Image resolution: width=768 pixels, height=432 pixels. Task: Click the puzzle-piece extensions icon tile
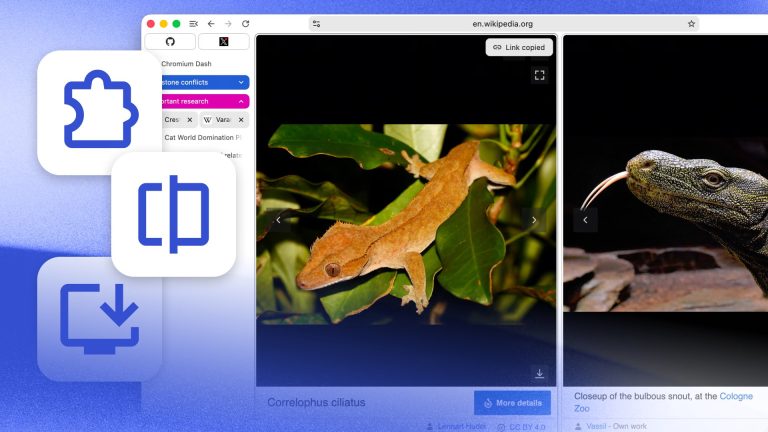pyautogui.click(x=100, y=112)
